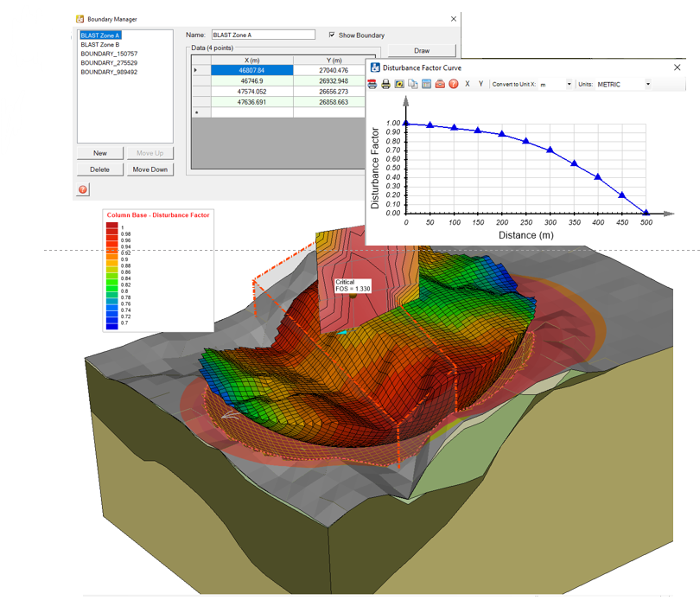Click the X (m) column header
The width and height of the screenshot is (700, 613).
(252, 60)
